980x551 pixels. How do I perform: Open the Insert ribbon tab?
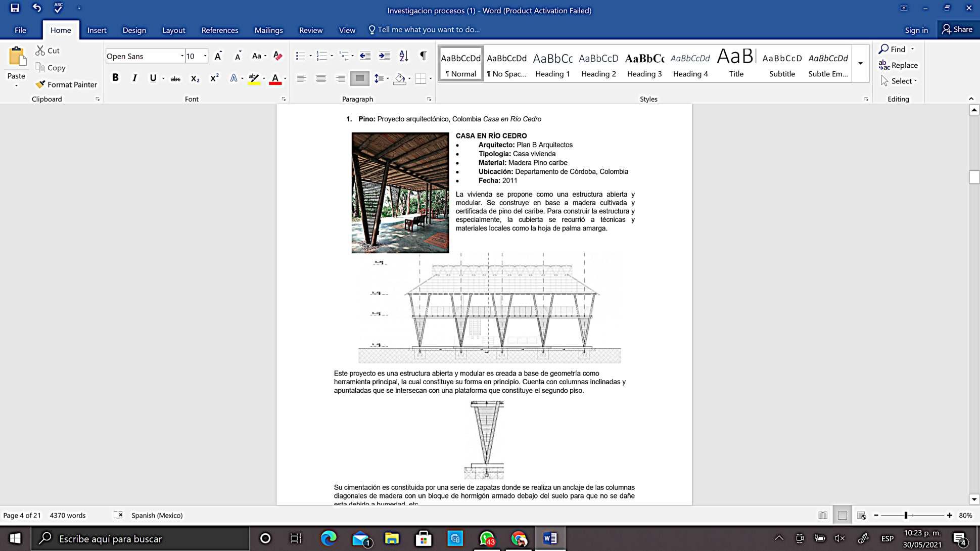click(97, 30)
